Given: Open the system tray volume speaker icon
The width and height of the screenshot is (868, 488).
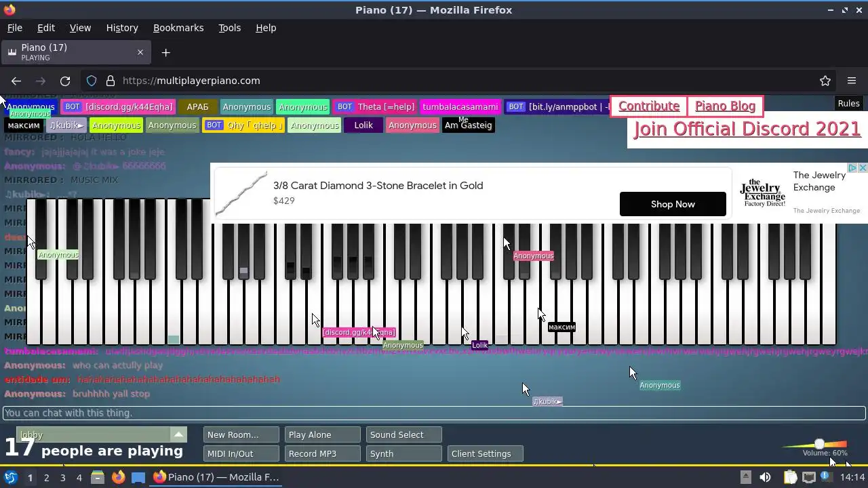Looking at the screenshot, I should click(x=765, y=477).
